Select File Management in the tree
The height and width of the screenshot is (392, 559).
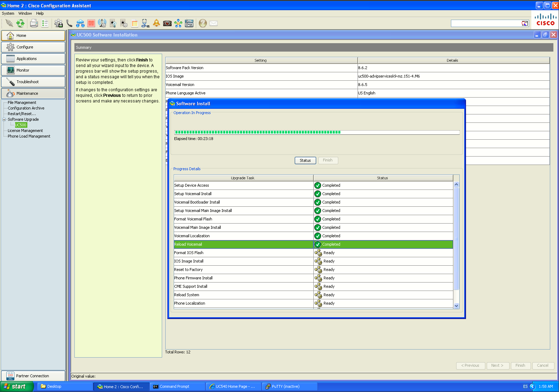[x=22, y=102]
